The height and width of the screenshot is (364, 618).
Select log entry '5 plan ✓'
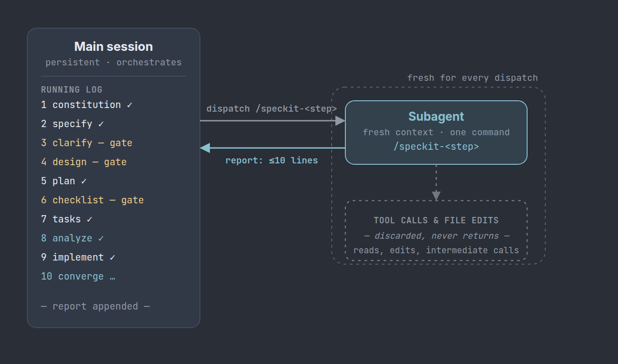[64, 181]
